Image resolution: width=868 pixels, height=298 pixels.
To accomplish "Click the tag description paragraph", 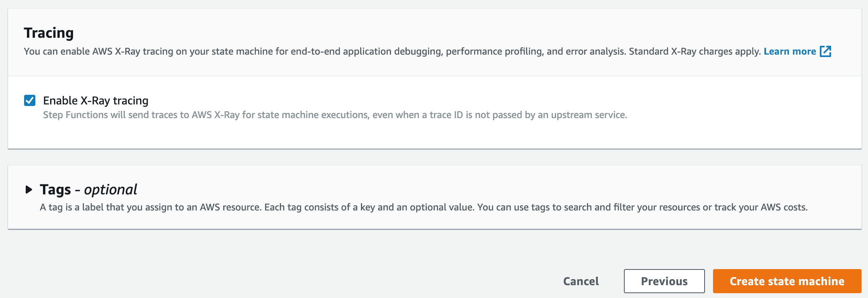I will click(424, 207).
